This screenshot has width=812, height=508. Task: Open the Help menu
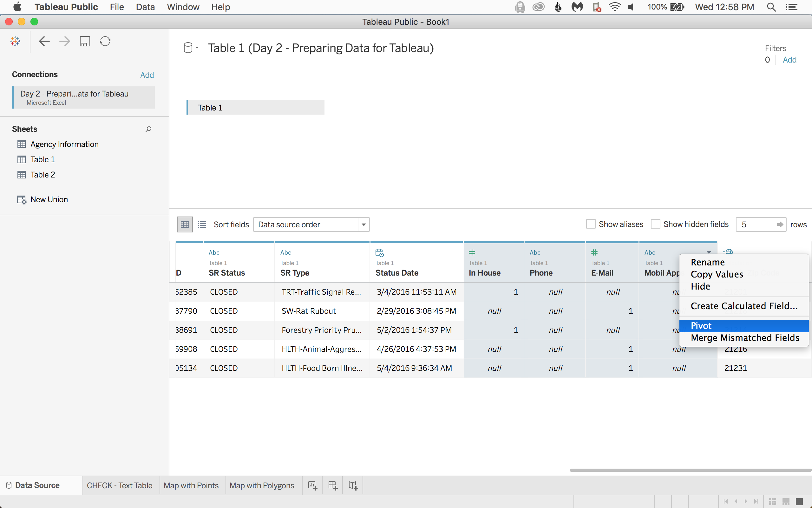pos(220,7)
